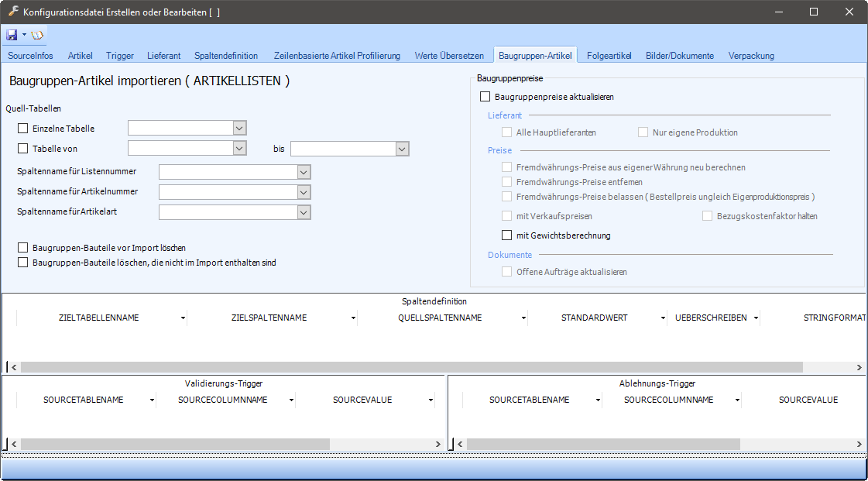868x481 pixels.
Task: Open the bis table dropdown
Action: [402, 149]
